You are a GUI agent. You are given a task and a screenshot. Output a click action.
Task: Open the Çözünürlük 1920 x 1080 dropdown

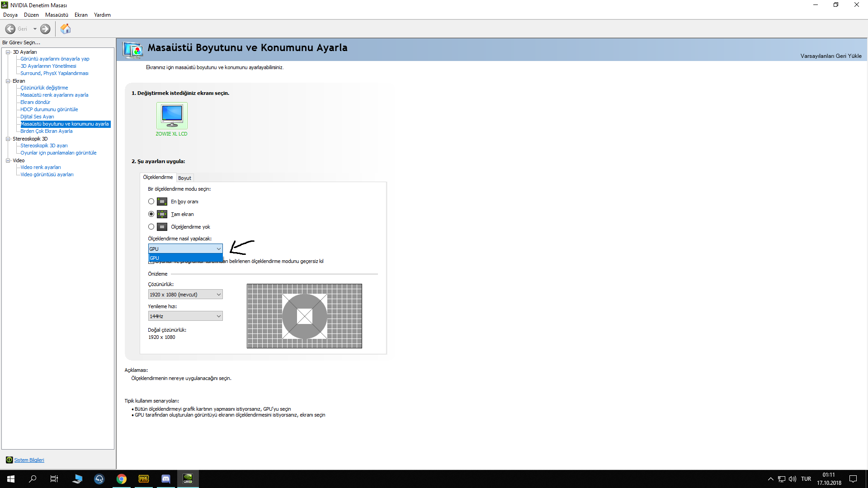coord(185,295)
